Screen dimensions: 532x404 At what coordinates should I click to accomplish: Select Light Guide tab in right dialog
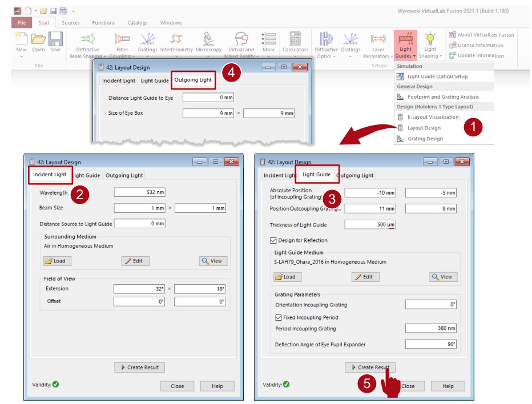tap(317, 175)
